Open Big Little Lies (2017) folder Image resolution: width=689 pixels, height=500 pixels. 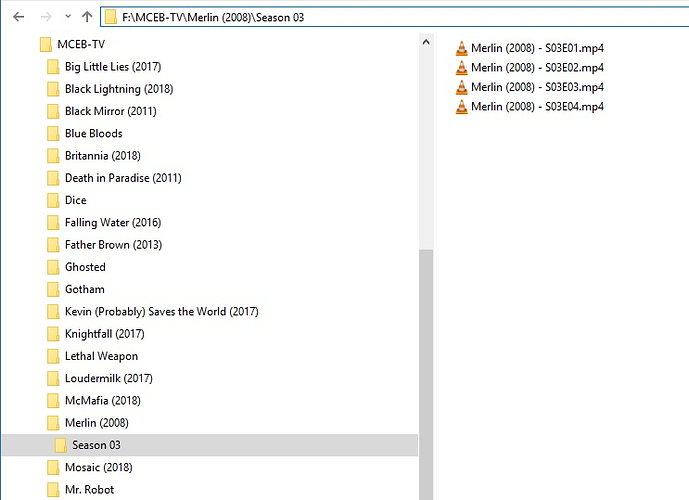coord(113,67)
